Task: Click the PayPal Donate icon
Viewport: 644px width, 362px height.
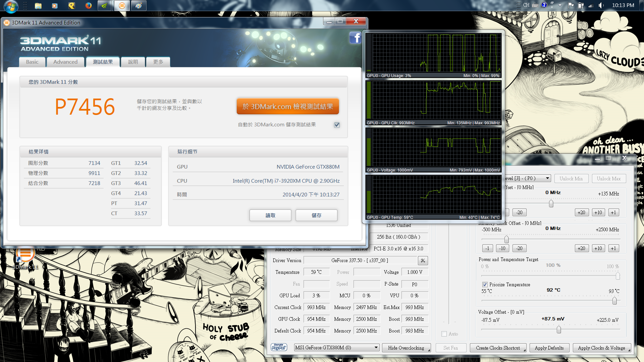Action: click(x=279, y=347)
